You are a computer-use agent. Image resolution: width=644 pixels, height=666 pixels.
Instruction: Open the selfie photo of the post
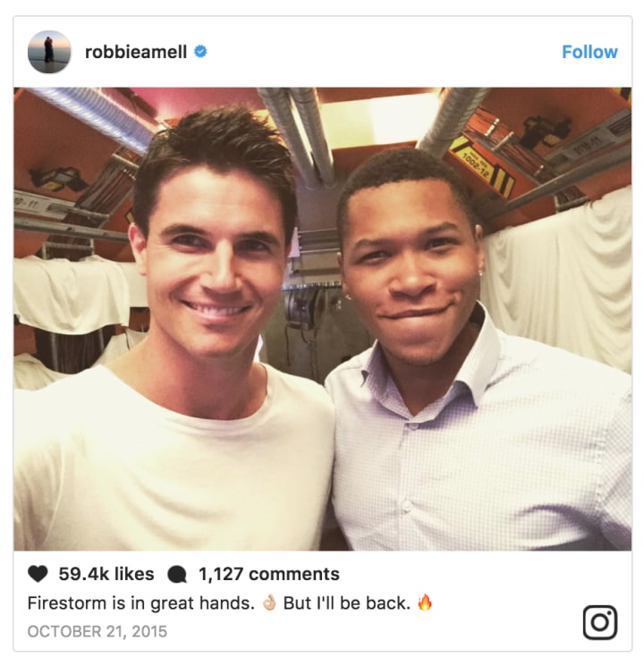click(x=322, y=319)
